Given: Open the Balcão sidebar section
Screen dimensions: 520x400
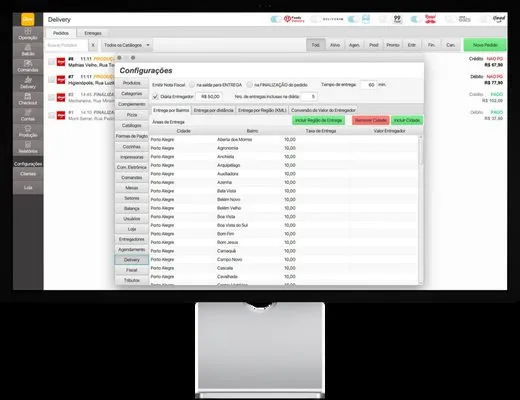Looking at the screenshot, I should tap(28, 50).
